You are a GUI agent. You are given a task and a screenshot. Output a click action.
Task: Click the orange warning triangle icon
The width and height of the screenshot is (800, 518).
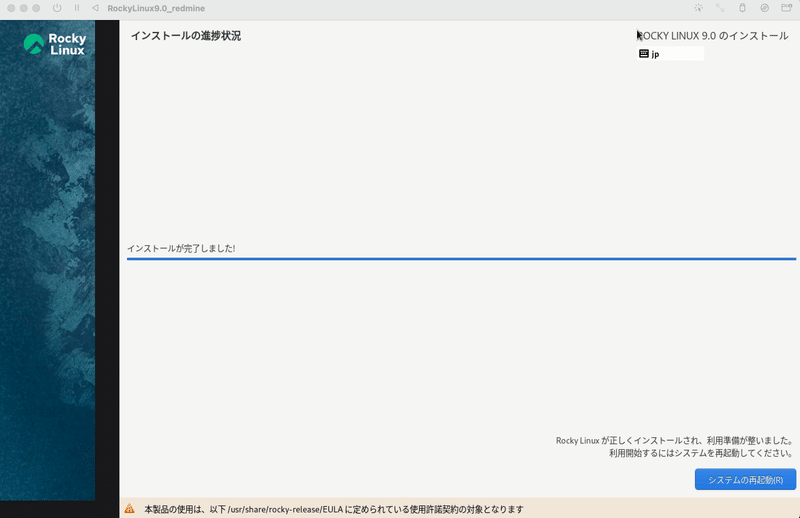[130, 509]
